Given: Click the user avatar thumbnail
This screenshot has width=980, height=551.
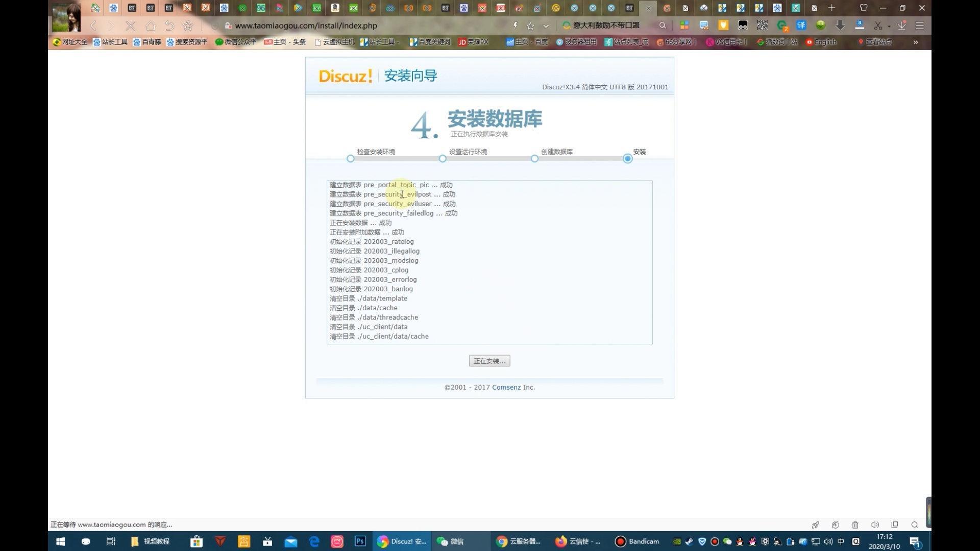Looking at the screenshot, I should [x=66, y=17].
